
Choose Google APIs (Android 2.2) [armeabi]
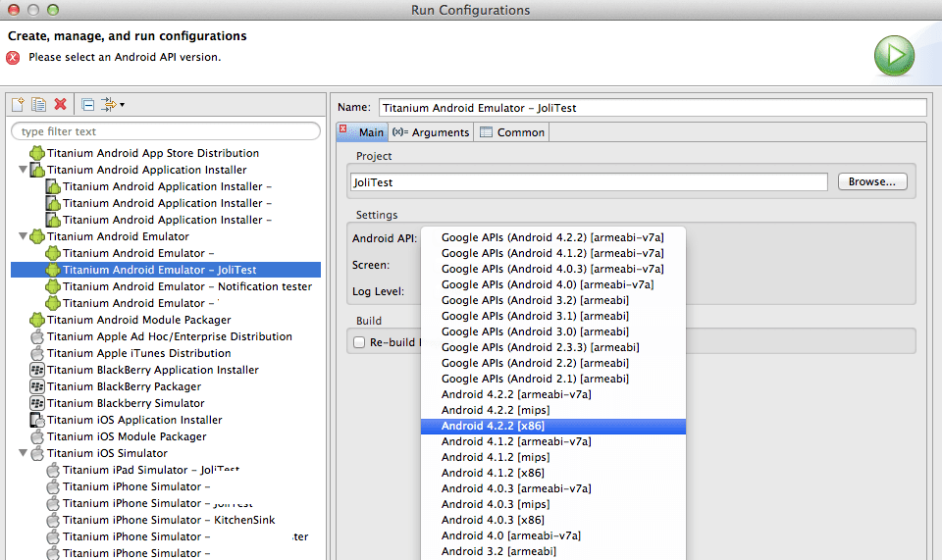click(553, 363)
